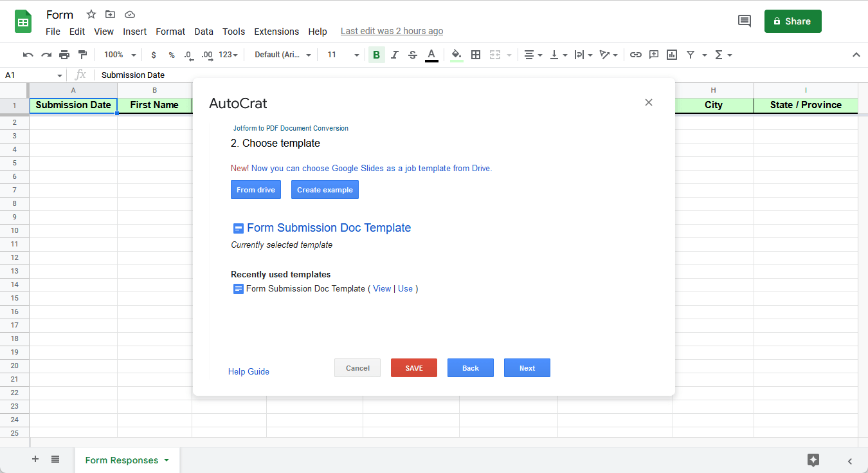Viewport: 868px width, 473px height.
Task: Open the Help Guide link
Action: tap(249, 371)
